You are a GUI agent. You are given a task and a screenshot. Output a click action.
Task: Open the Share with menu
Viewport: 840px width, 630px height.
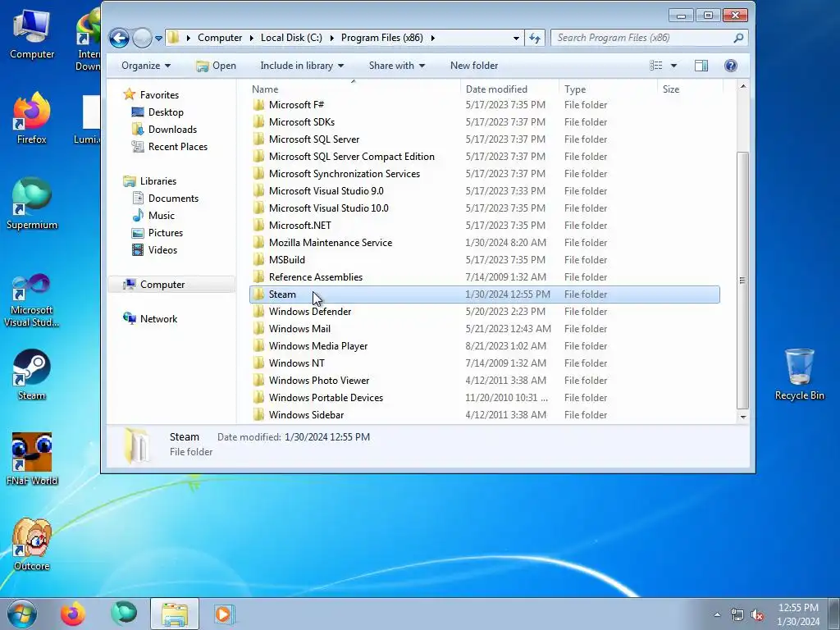(x=397, y=66)
